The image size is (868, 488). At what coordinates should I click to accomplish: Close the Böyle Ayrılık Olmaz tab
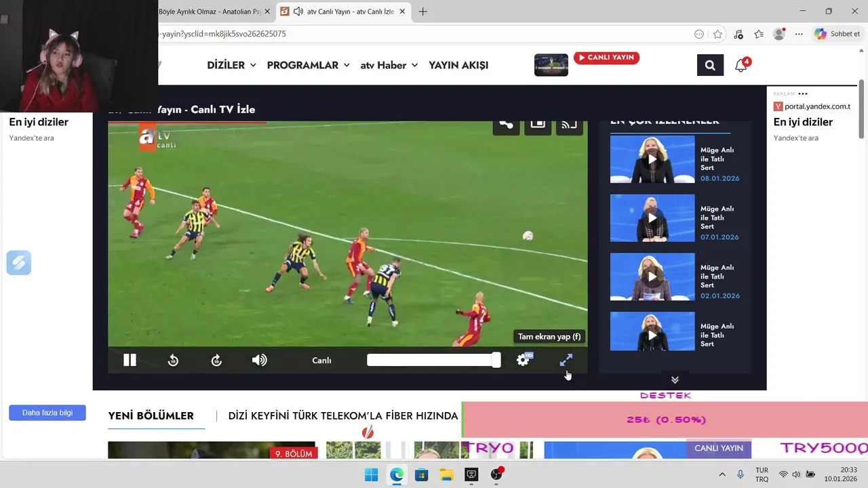click(267, 12)
